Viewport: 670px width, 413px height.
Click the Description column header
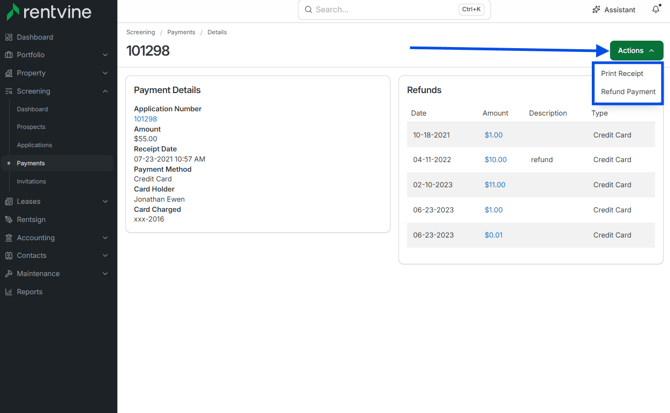point(548,113)
